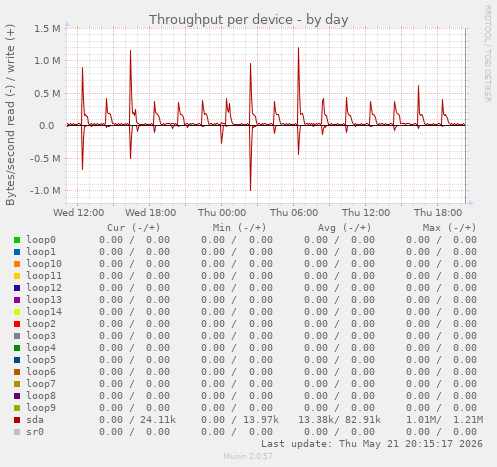Screen dimensions: 497x467
Task: Select the loop2 legend label
Action: click(41, 324)
